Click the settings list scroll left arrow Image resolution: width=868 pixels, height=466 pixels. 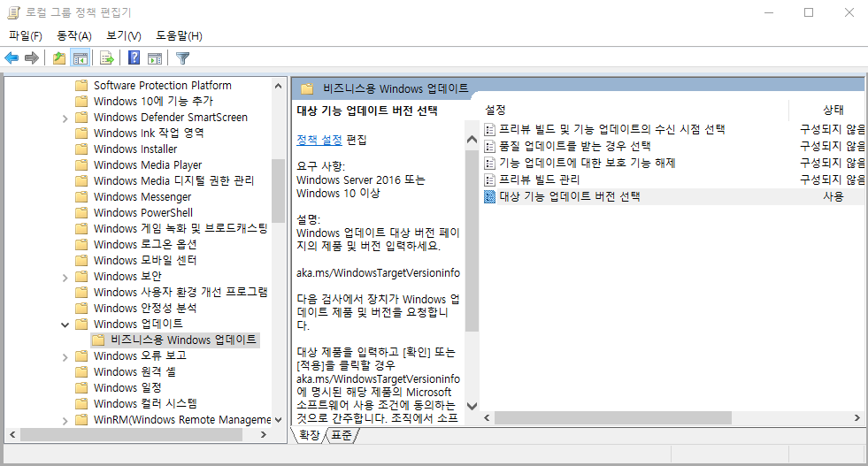(488, 418)
